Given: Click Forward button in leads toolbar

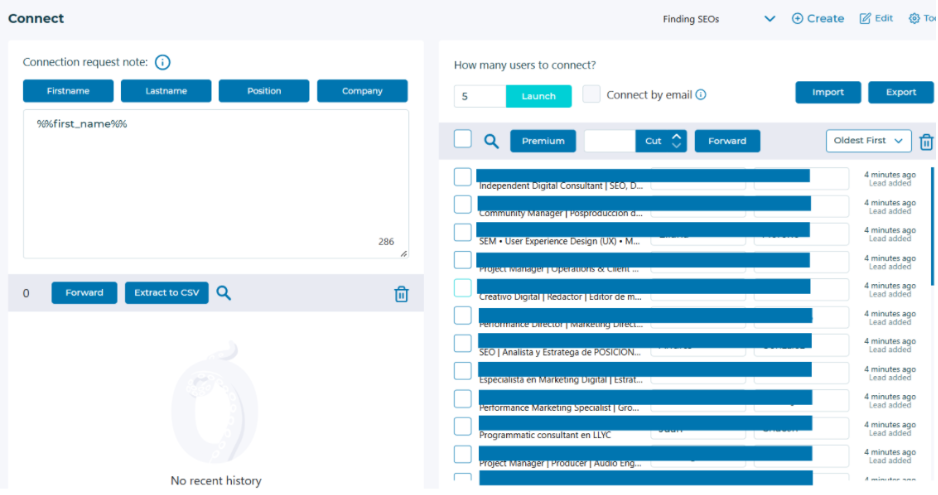Looking at the screenshot, I should [x=727, y=141].
